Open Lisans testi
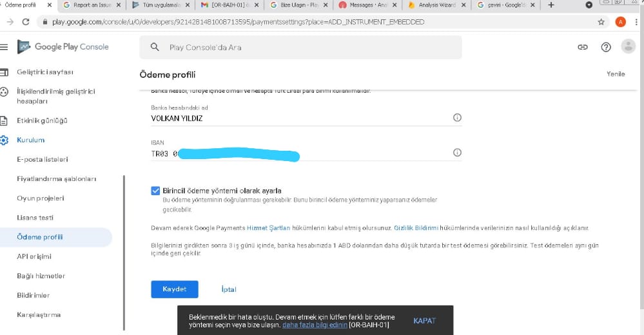644x335 pixels. [35, 218]
